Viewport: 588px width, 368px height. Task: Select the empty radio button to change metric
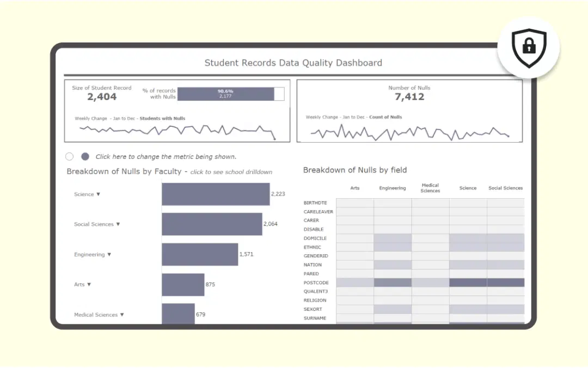70,156
